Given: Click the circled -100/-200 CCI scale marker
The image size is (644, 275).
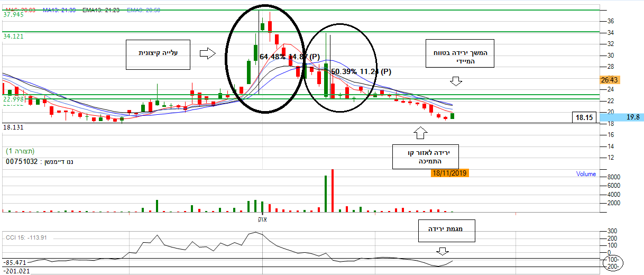Looking at the screenshot, I should pyautogui.click(x=612, y=263).
